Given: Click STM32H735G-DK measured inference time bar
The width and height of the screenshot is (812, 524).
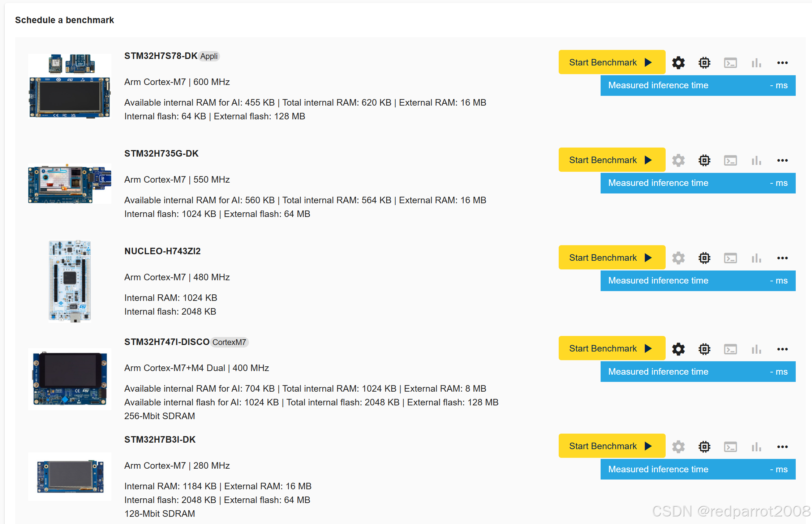Looking at the screenshot, I should (x=698, y=183).
